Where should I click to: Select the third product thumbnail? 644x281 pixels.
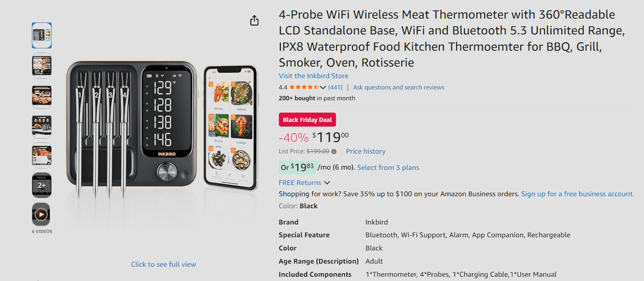(x=41, y=95)
